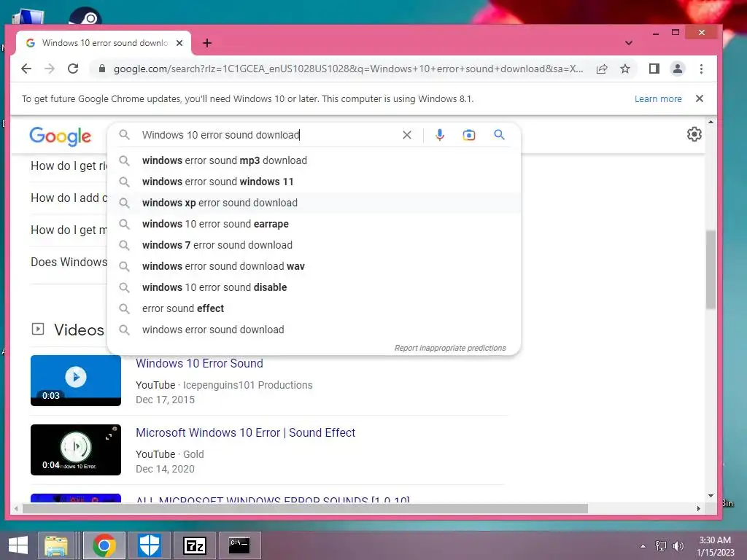
Task: Bookmark this page with the star icon
Action: [x=625, y=69]
